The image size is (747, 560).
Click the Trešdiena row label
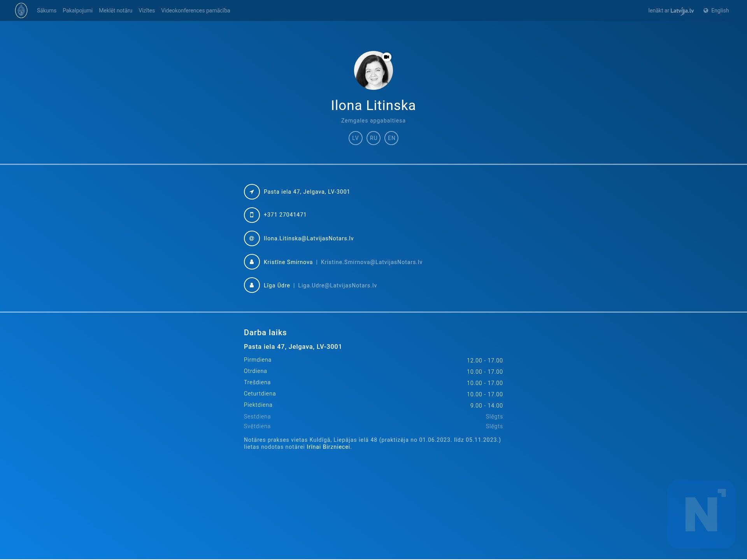point(257,382)
